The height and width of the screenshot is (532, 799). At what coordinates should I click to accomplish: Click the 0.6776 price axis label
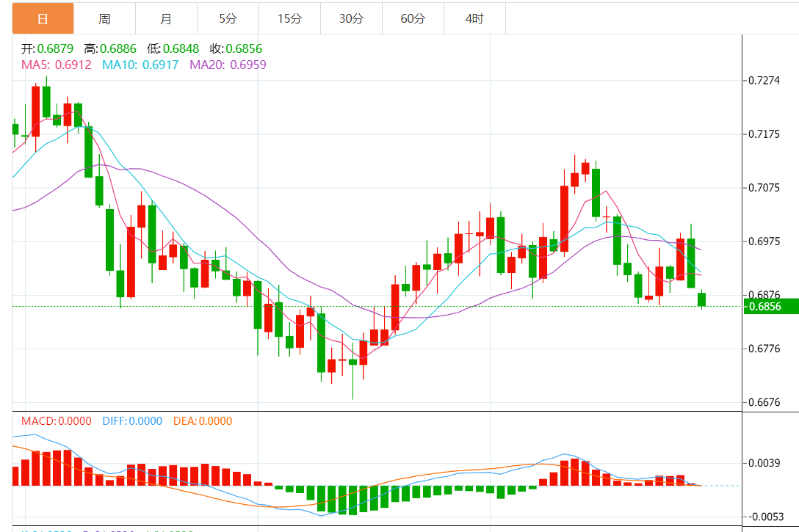(x=764, y=349)
